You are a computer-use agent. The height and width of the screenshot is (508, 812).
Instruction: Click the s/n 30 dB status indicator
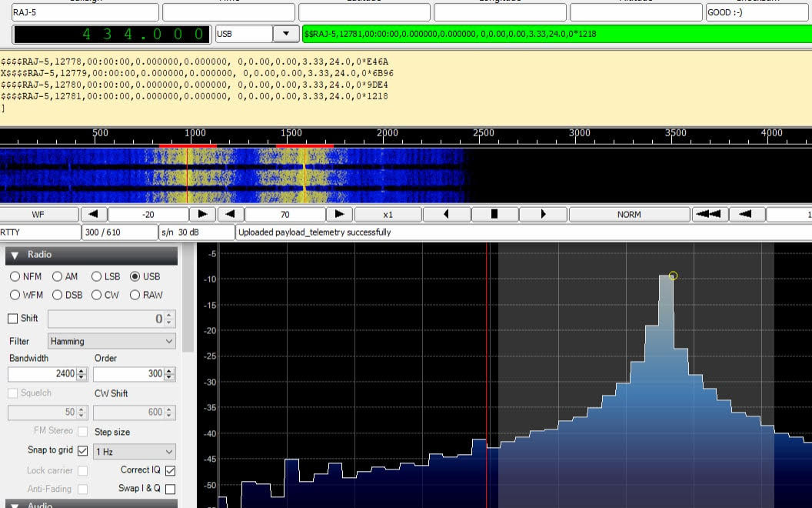197,232
